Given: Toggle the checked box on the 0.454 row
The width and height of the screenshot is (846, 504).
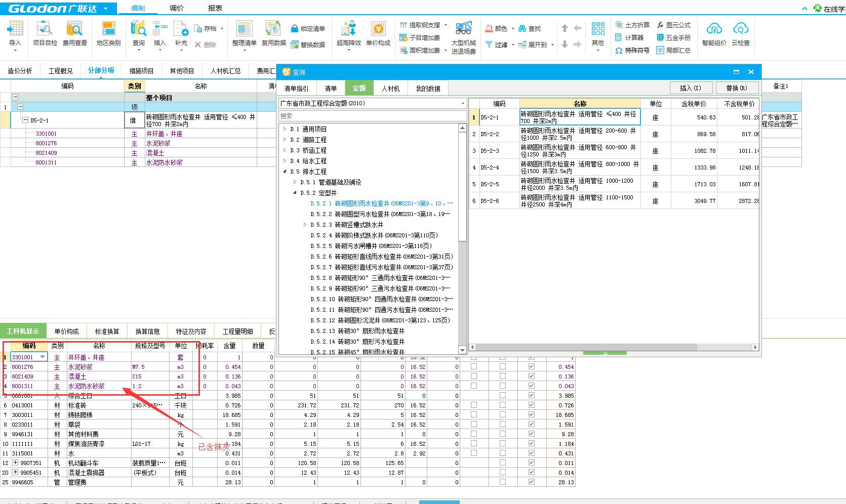Looking at the screenshot, I should coord(531,366).
